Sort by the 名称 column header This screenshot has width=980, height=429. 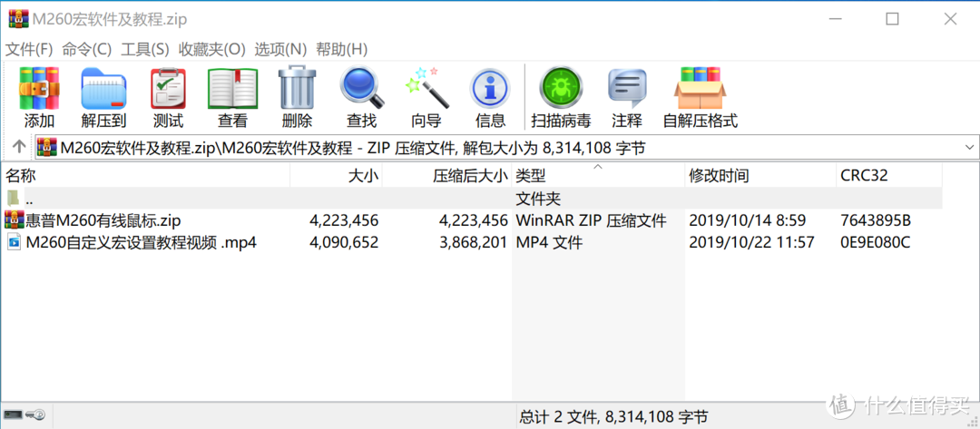[x=146, y=175]
